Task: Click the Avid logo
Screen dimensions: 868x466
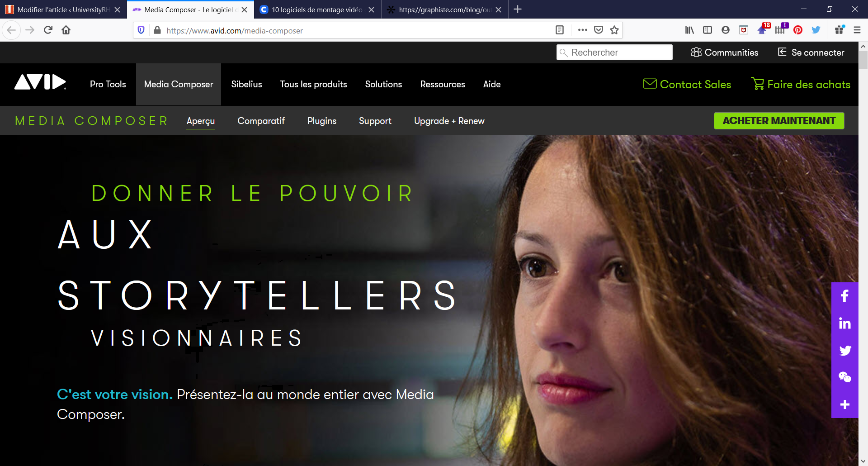Action: [40, 82]
